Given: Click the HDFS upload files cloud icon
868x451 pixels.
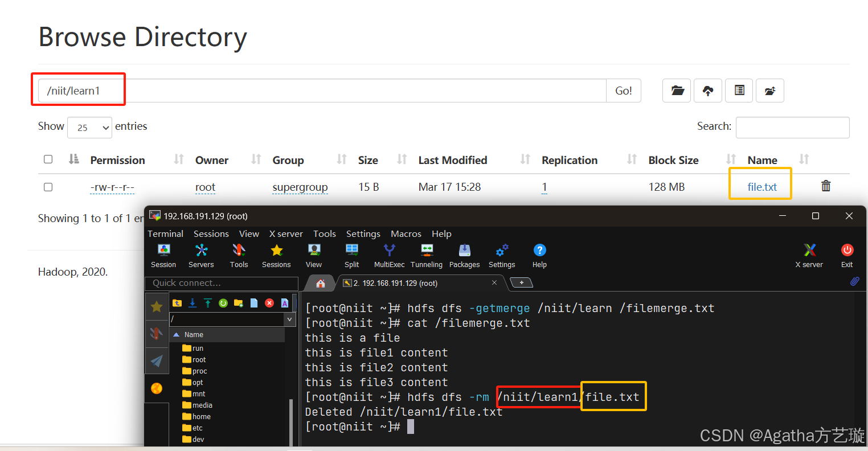Looking at the screenshot, I should 708,91.
